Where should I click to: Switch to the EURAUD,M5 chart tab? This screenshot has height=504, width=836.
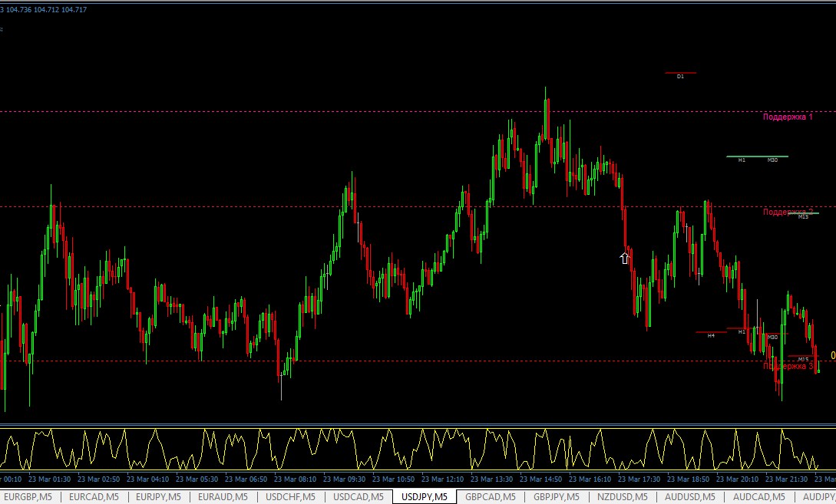[223, 496]
